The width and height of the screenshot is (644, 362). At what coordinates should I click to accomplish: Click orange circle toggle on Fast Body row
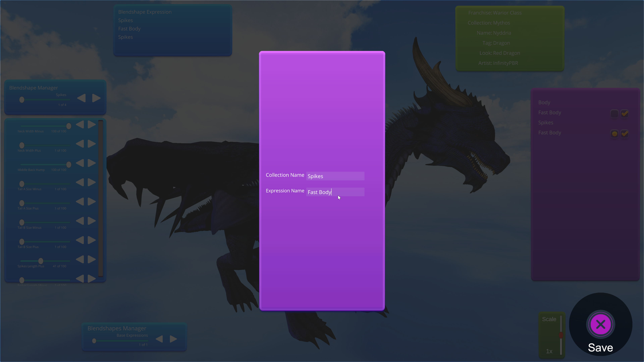point(614,134)
